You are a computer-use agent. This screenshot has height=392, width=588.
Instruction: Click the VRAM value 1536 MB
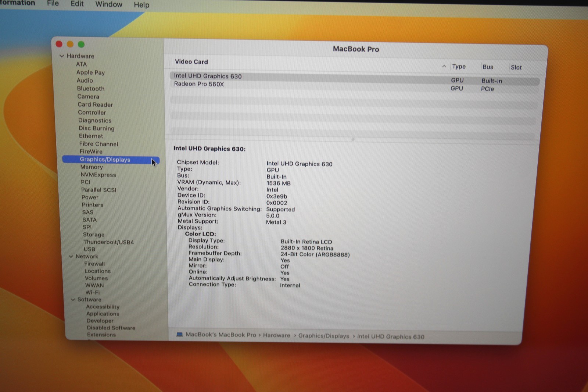coord(278,183)
